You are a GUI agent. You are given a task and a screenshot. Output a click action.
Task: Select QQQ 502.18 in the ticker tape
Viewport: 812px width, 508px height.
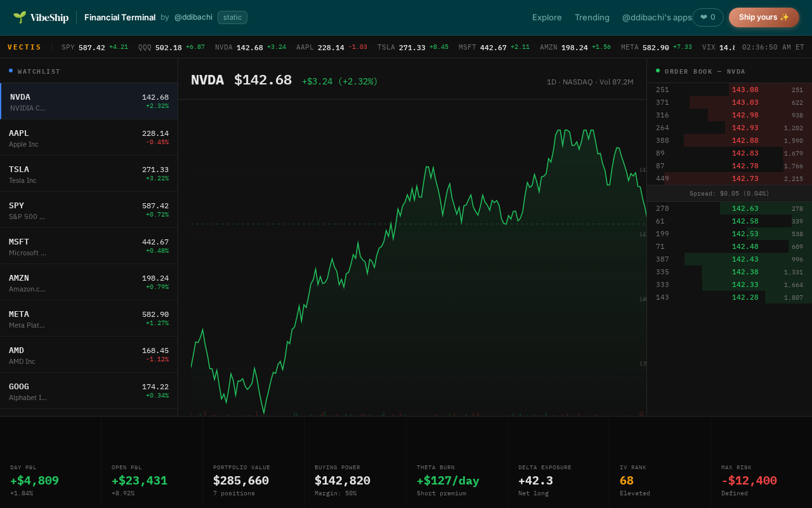point(171,47)
